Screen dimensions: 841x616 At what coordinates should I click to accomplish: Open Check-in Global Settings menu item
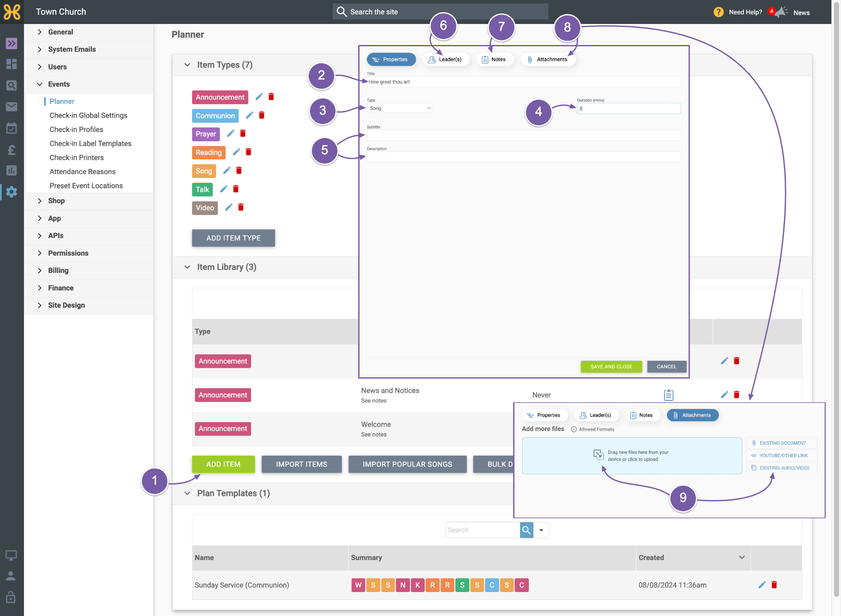pyautogui.click(x=88, y=115)
